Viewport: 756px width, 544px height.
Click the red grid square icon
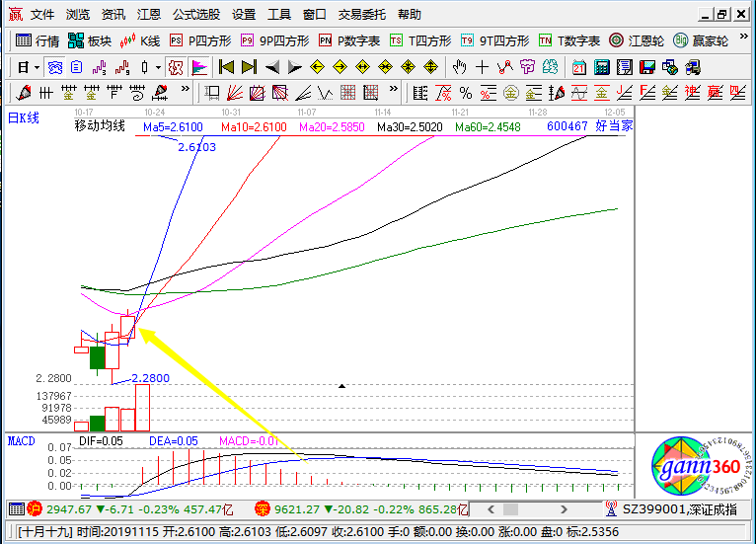pos(347,93)
